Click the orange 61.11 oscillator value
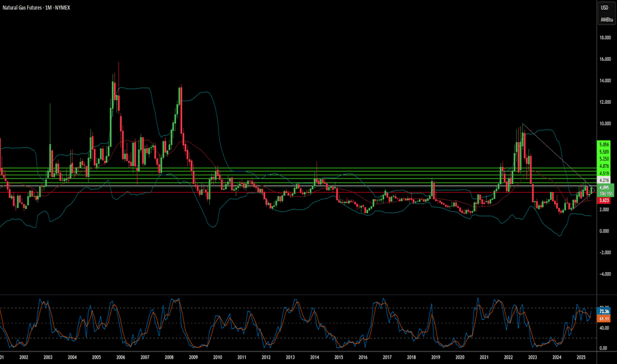Image resolution: width=617 pixels, height=364 pixels. (x=604, y=319)
